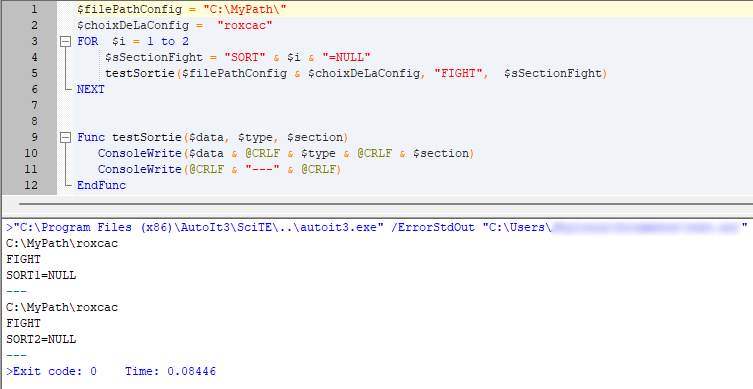This screenshot has width=753, height=389.
Task: Click the NEXT keyword on line 6
Action: (x=91, y=89)
